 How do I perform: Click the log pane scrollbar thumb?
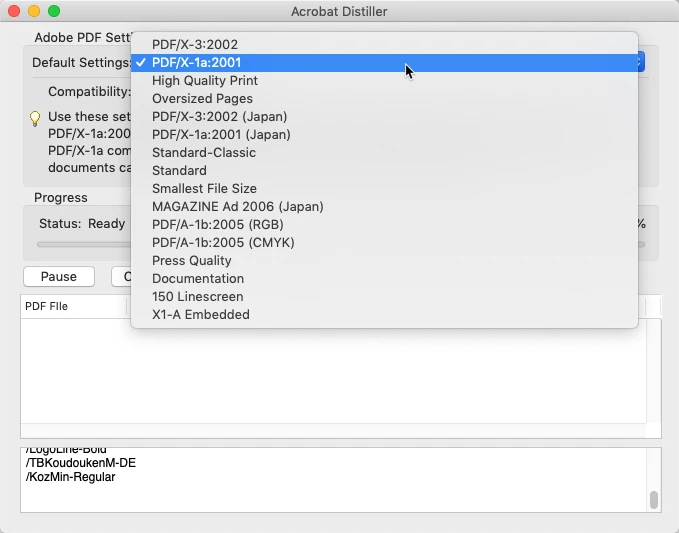coord(654,500)
